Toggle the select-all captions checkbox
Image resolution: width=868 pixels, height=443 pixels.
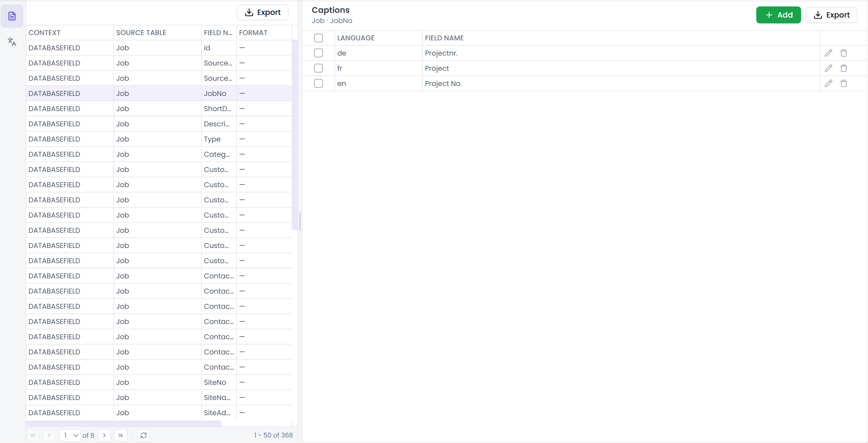pos(318,38)
